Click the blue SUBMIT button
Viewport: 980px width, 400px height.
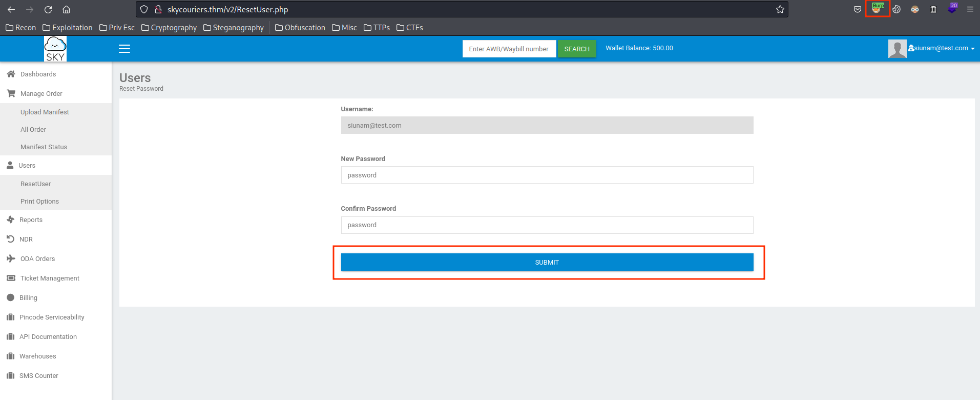[x=547, y=262]
